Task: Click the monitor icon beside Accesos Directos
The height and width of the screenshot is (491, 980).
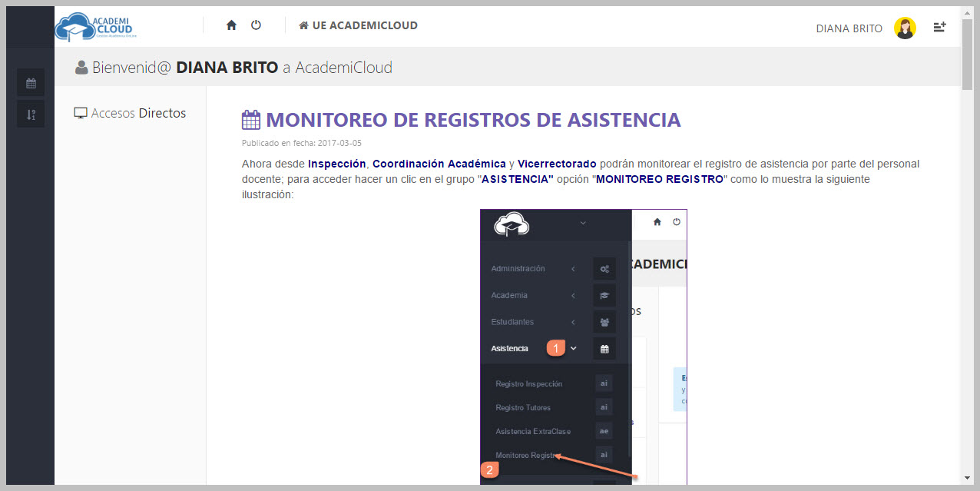Action: (81, 114)
